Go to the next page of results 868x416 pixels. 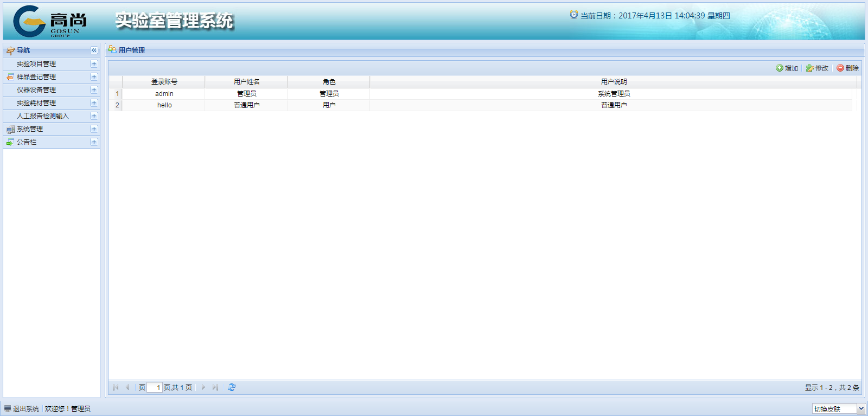tap(203, 387)
